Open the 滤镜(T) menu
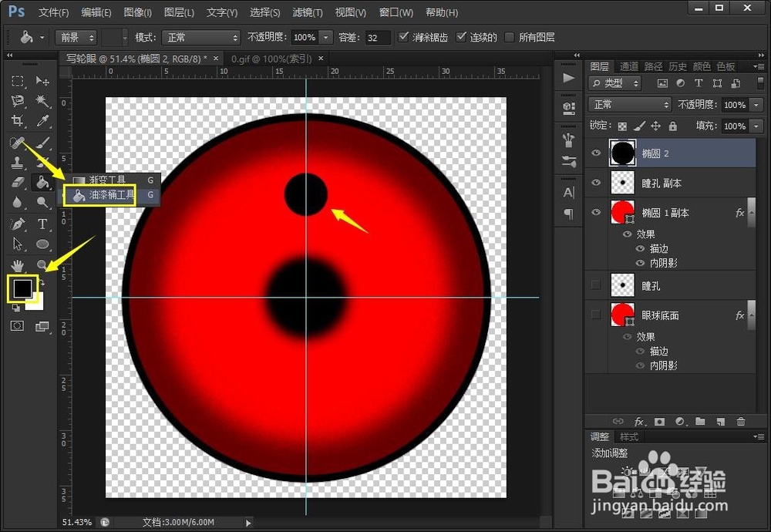771x532 pixels. click(308, 12)
